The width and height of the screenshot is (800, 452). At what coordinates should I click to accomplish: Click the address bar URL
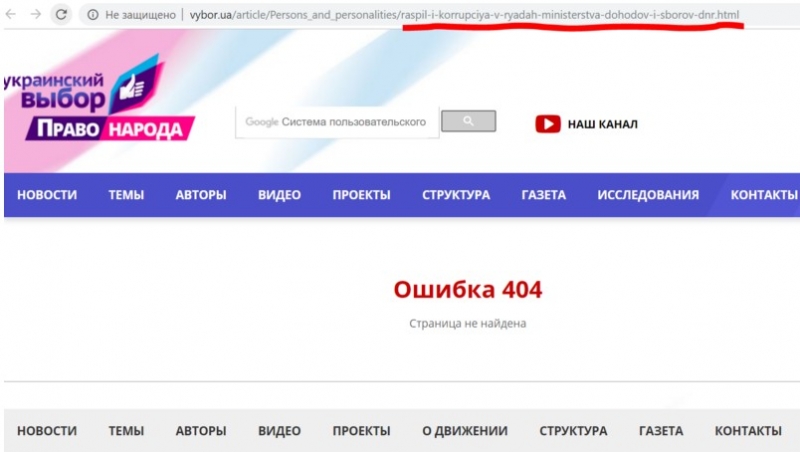[x=450, y=15]
